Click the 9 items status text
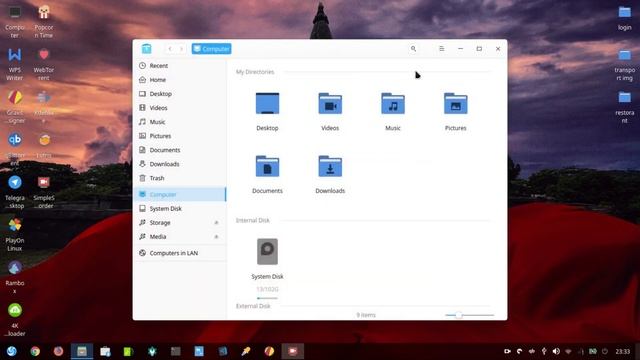This screenshot has width=640, height=360. point(366,315)
